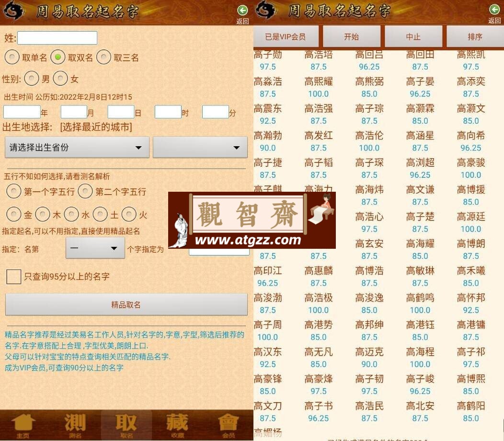Select the name 高博朗 in results
This screenshot has height=441, width=504.
[471, 244]
